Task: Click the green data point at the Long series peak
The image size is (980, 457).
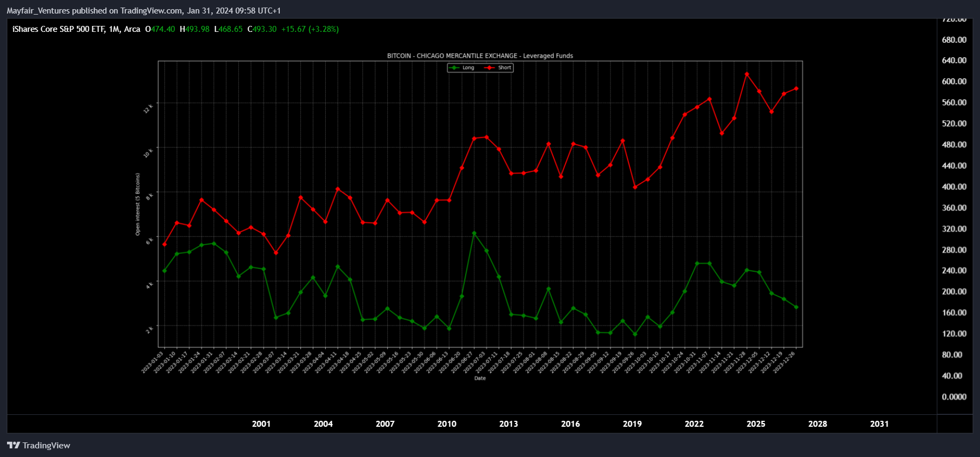Action: click(x=474, y=233)
